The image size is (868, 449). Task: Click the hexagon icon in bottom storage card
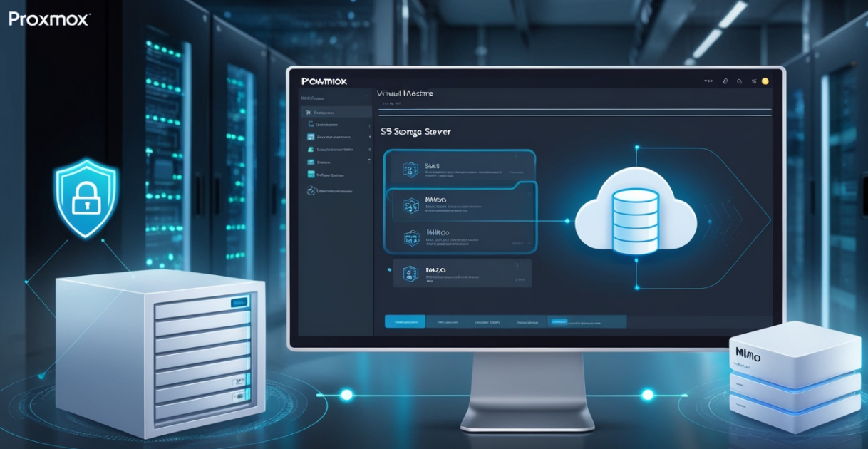(409, 274)
